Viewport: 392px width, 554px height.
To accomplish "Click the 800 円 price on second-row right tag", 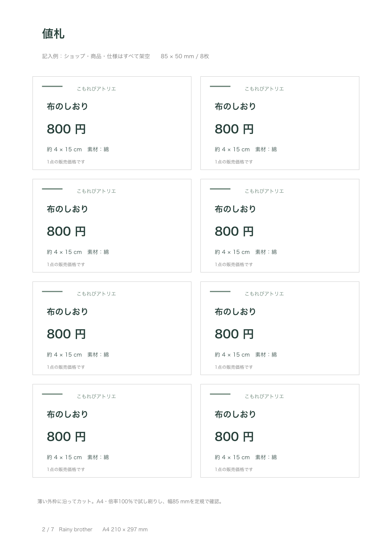I will 234,232.
